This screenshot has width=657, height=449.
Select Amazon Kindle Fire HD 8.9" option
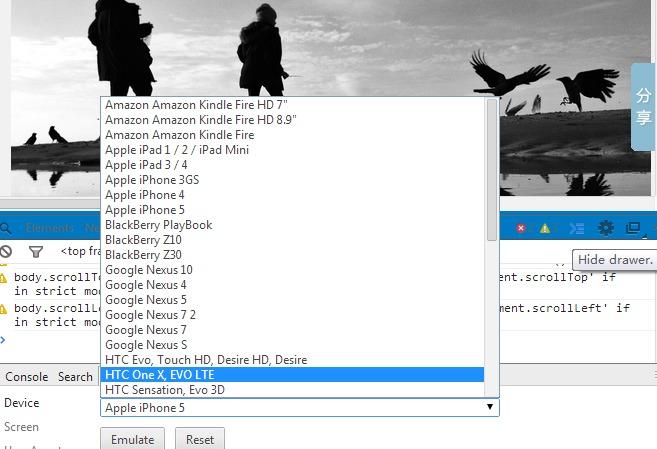coord(292,120)
